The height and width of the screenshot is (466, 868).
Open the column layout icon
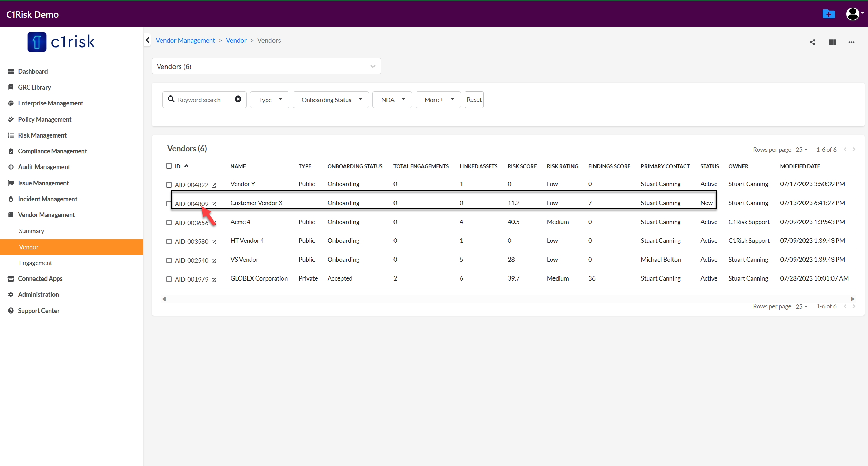click(832, 42)
